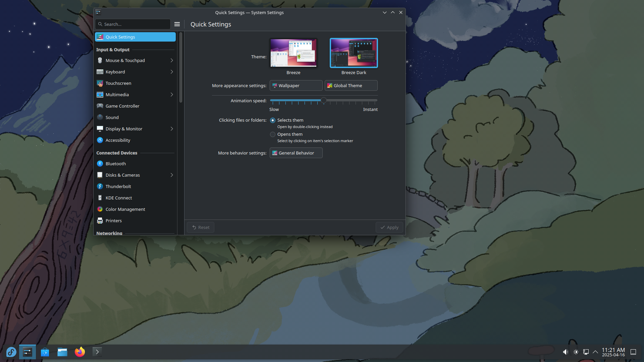
Task: Open Printers settings entry
Action: coord(135,221)
